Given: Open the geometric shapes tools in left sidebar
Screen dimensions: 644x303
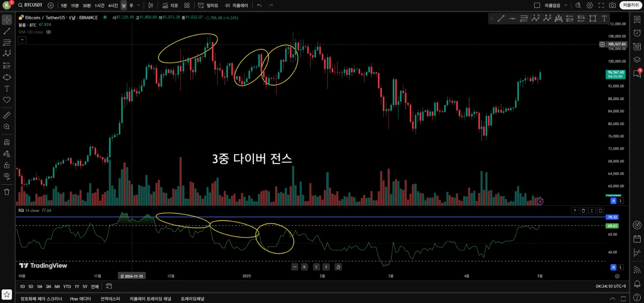Looking at the screenshot, I should pyautogui.click(x=7, y=77).
